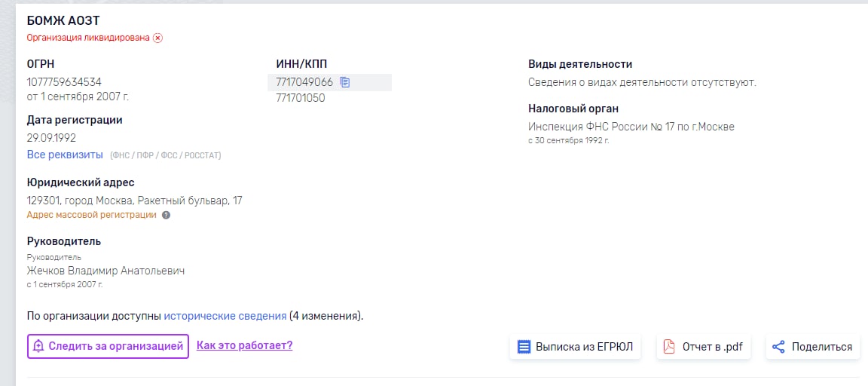Copy the INN using the copy icon
Image resolution: width=868 pixels, height=386 pixels.
point(345,82)
